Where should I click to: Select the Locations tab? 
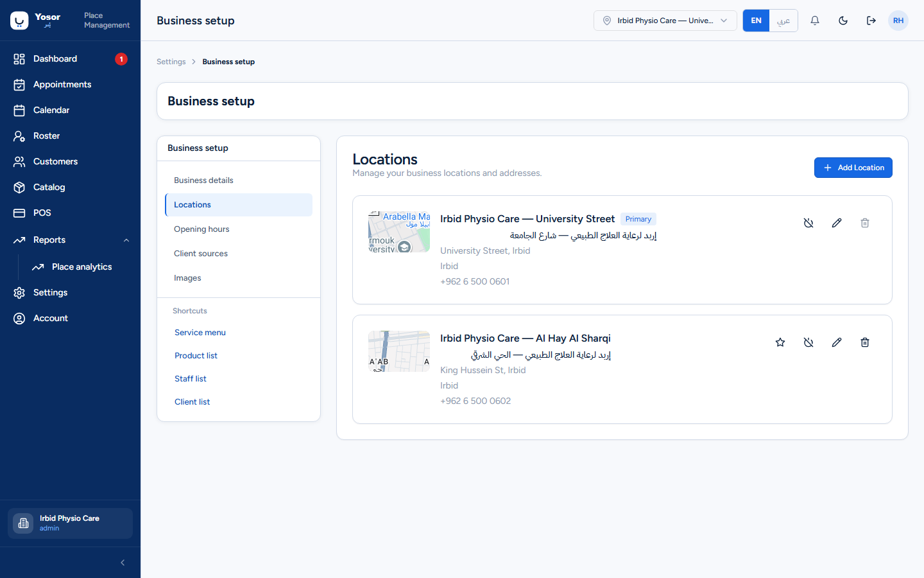pyautogui.click(x=239, y=205)
